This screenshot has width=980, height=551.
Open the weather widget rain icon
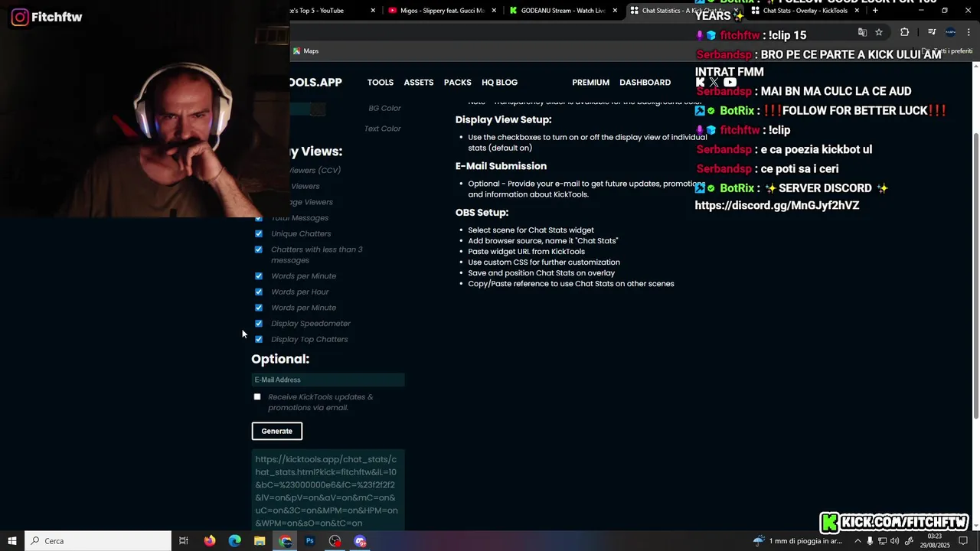point(759,541)
